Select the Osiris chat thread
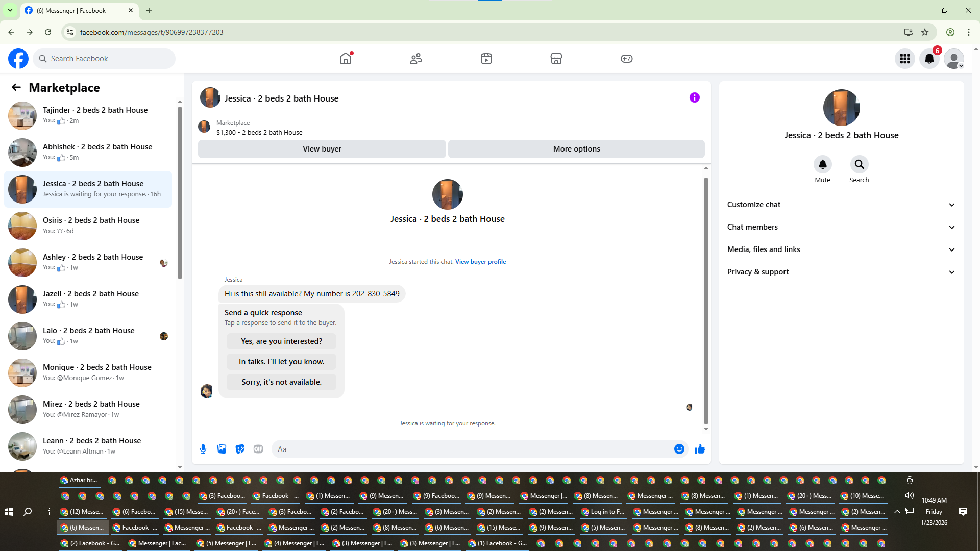980x551 pixels. 91,226
